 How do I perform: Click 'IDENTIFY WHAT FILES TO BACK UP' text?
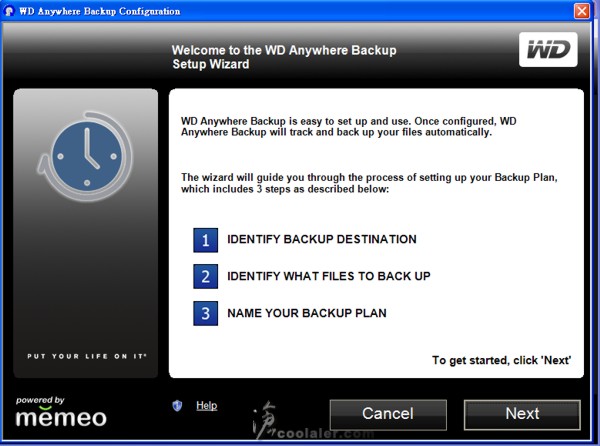[329, 276]
